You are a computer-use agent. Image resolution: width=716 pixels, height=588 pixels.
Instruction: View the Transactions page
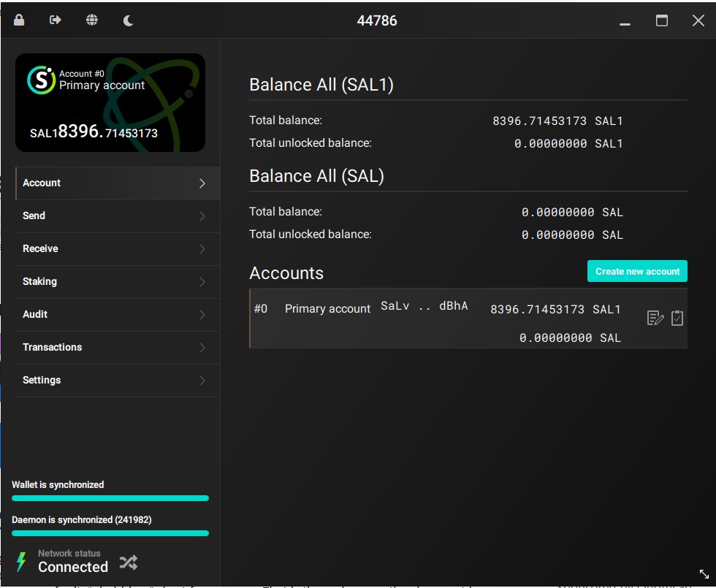118,348
